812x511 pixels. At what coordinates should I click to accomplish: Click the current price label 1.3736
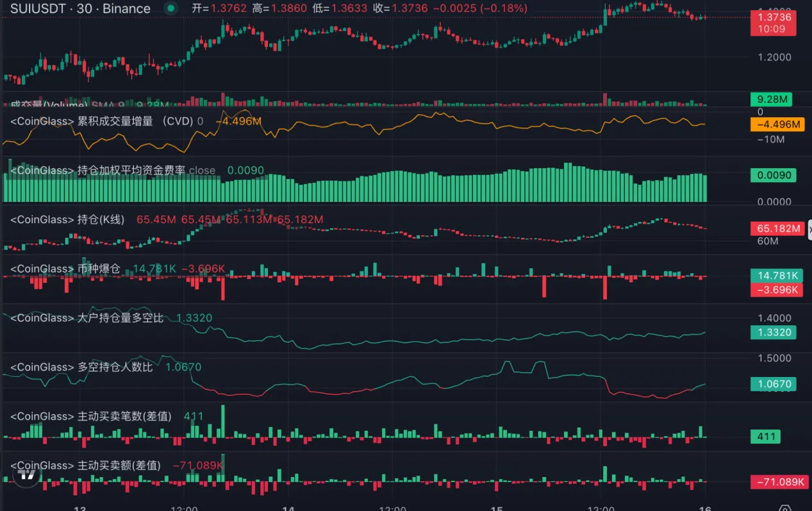(773, 17)
